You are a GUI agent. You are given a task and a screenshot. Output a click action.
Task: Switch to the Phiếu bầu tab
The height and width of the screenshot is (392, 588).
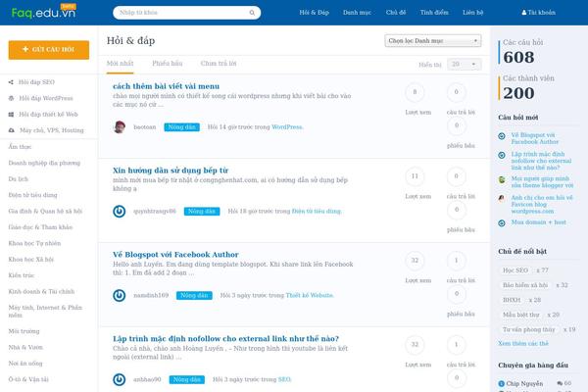(168, 64)
